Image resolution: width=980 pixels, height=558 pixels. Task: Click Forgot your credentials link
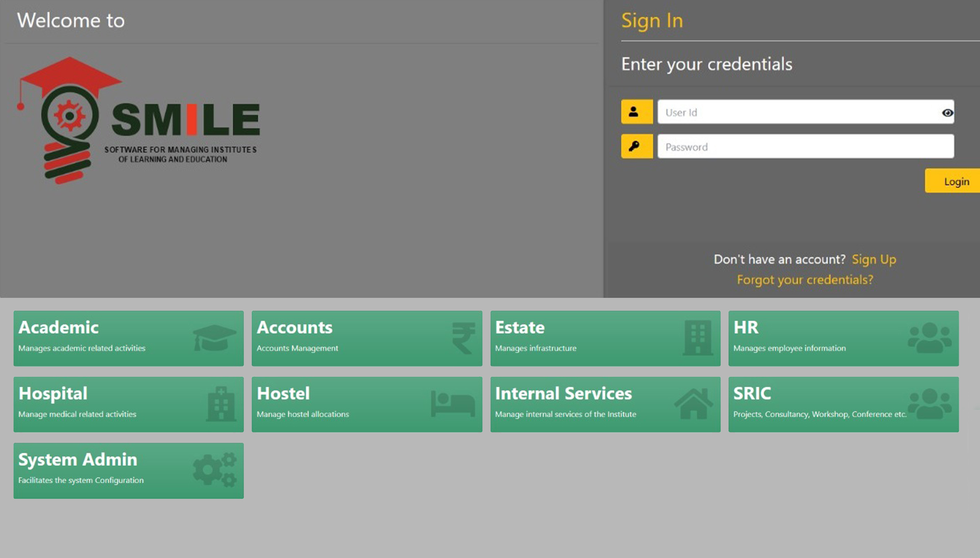tap(805, 280)
